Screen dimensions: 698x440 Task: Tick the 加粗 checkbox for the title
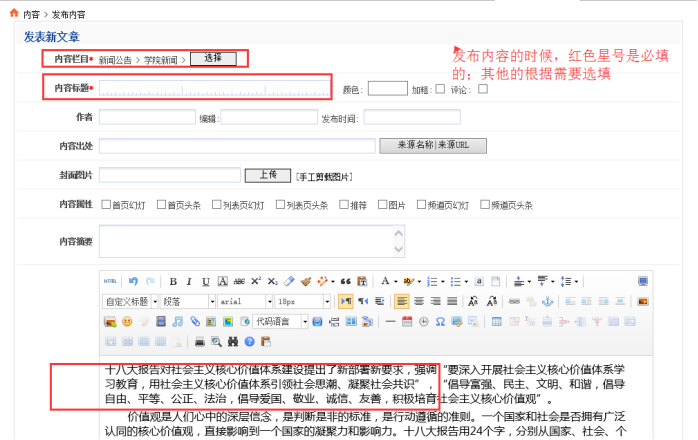coord(440,89)
